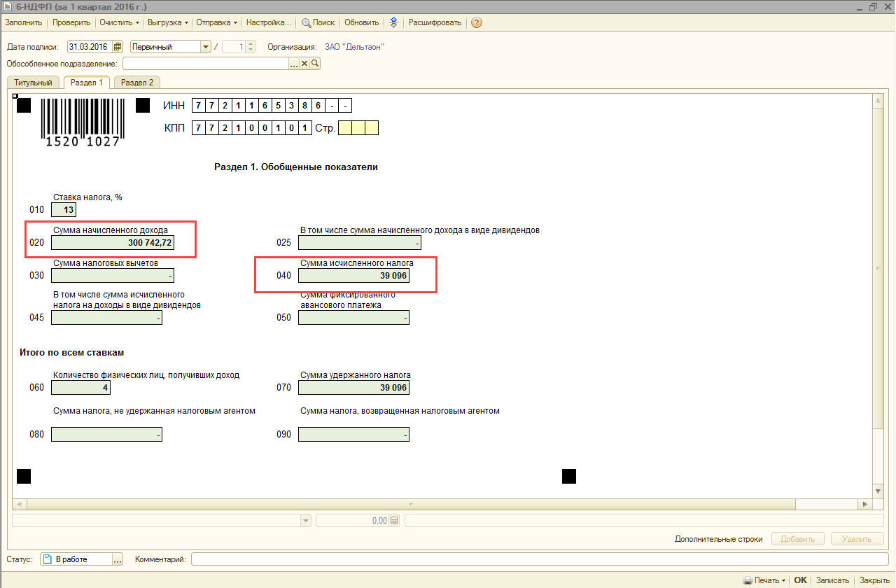Select field 020 value 300 742,72
This screenshot has height=588, width=896.
pyautogui.click(x=113, y=243)
